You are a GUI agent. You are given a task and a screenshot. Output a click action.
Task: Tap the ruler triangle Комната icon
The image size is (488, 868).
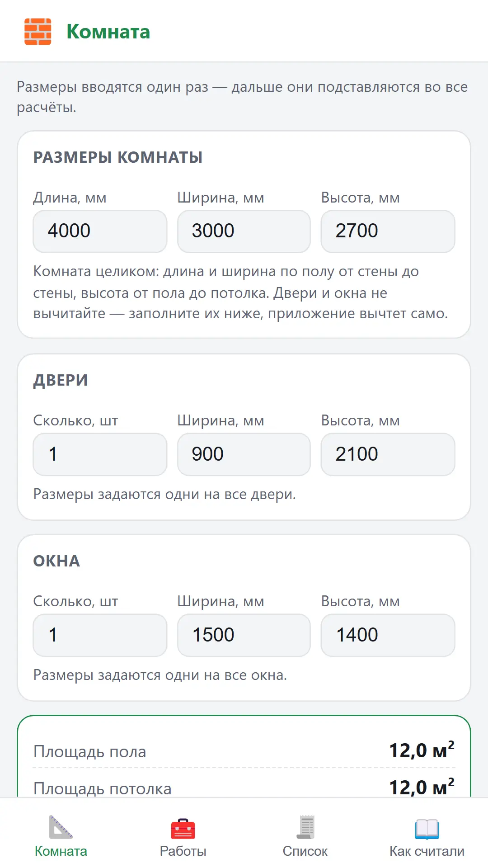61,827
